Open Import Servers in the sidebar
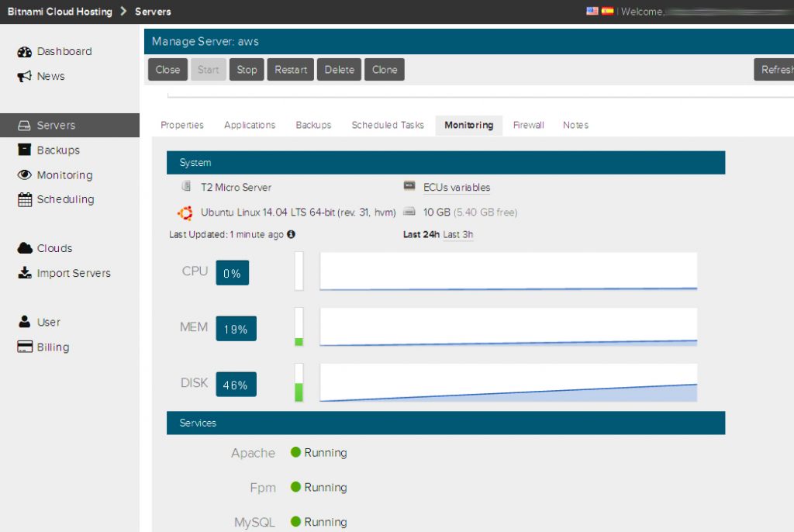The width and height of the screenshot is (794, 532). [x=74, y=273]
